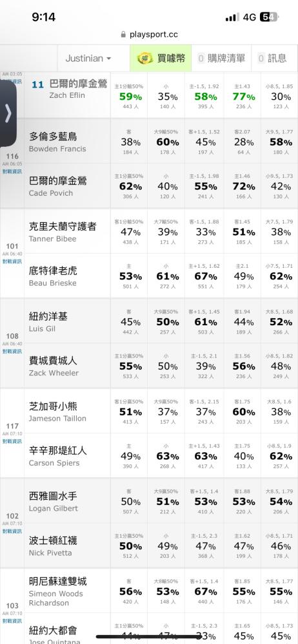Select 底特律老虎 53% spread pick
The height and width of the screenshot is (644, 298).
coord(129,276)
